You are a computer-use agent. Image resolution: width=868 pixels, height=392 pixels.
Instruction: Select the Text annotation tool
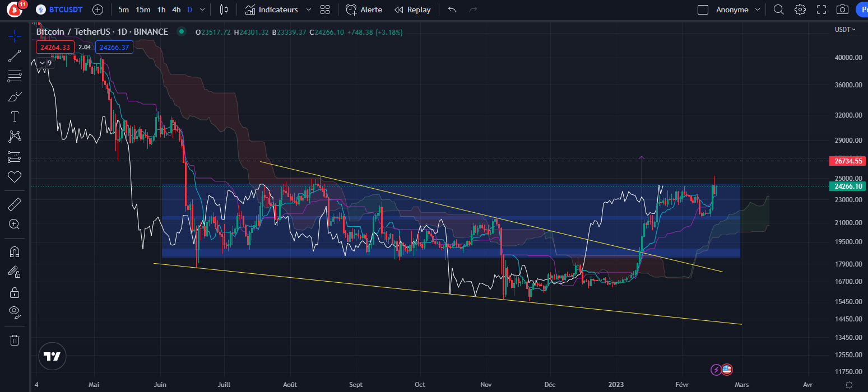coord(15,116)
